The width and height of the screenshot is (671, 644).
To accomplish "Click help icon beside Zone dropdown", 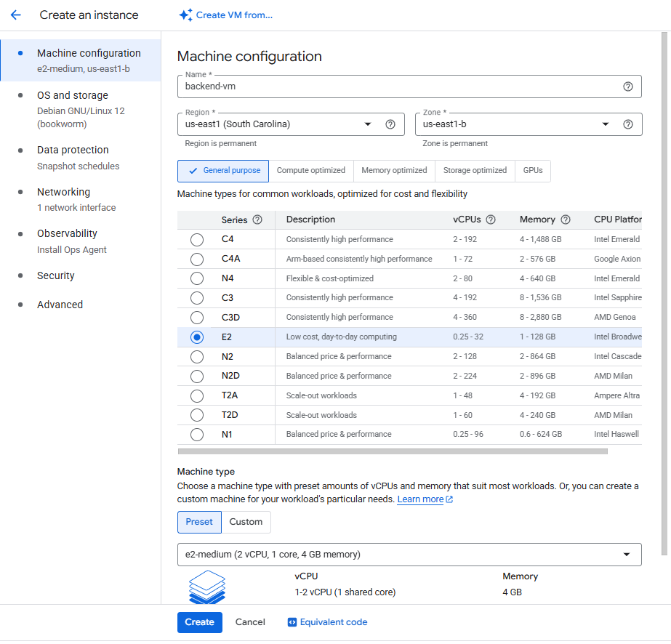I will 628,124.
